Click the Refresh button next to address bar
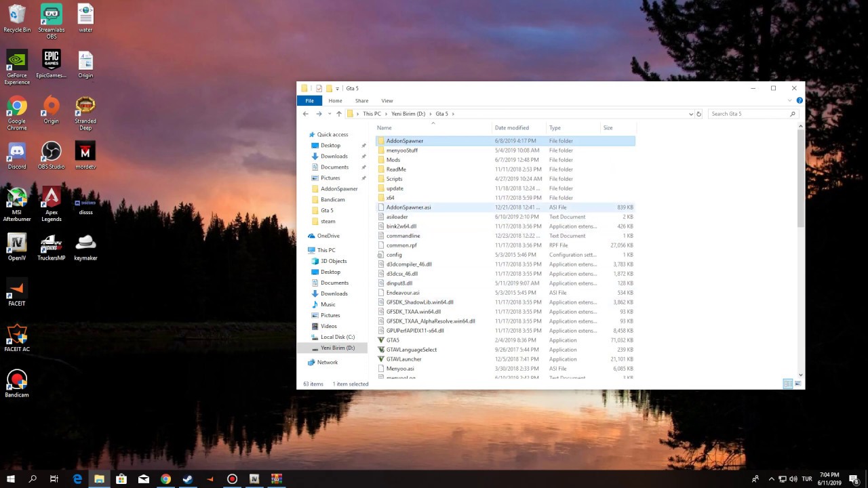The height and width of the screenshot is (488, 868). [x=699, y=114]
